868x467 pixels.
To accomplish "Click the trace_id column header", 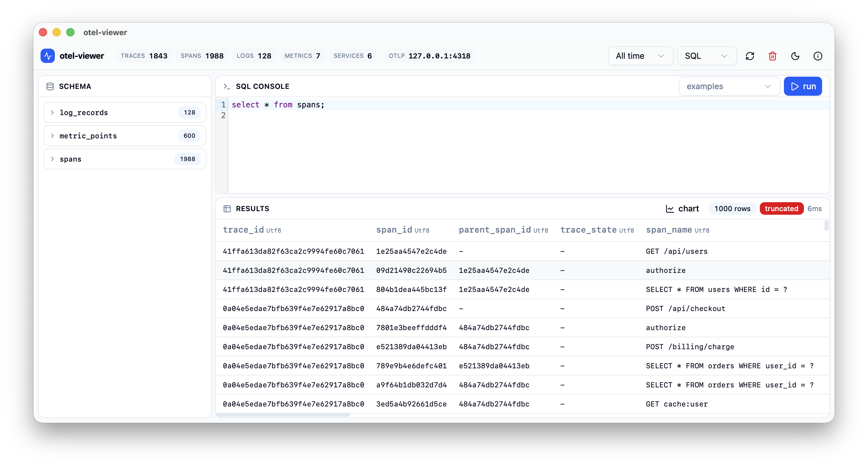I will tap(252, 230).
